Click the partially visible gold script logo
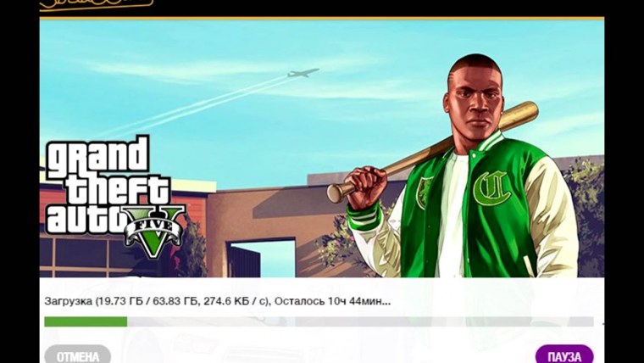The image size is (644, 363). [97, 4]
